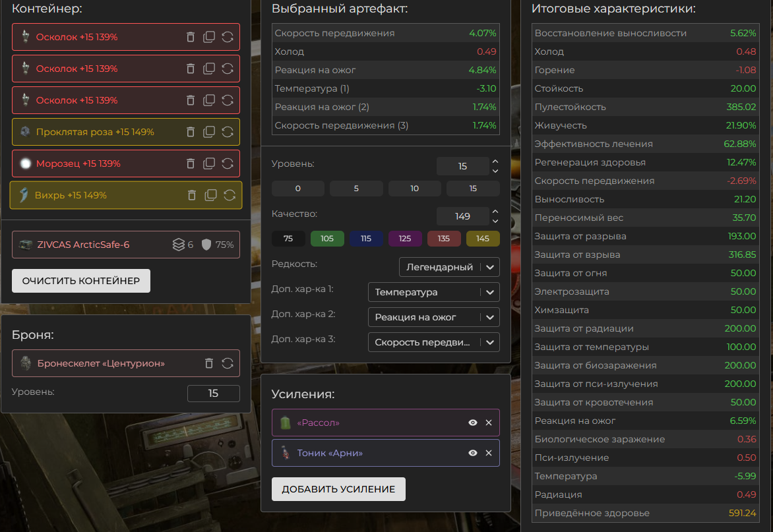
Task: Replace the Проклятая роза artifact
Action: [x=228, y=132]
